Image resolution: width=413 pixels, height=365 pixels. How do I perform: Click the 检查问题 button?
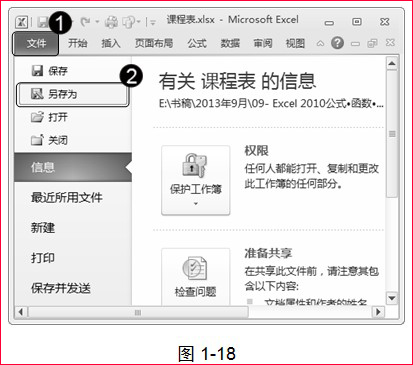(x=196, y=277)
